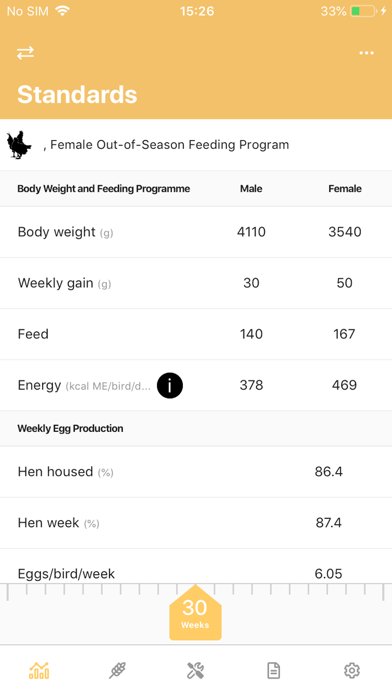Open the document tab icon

273,670
